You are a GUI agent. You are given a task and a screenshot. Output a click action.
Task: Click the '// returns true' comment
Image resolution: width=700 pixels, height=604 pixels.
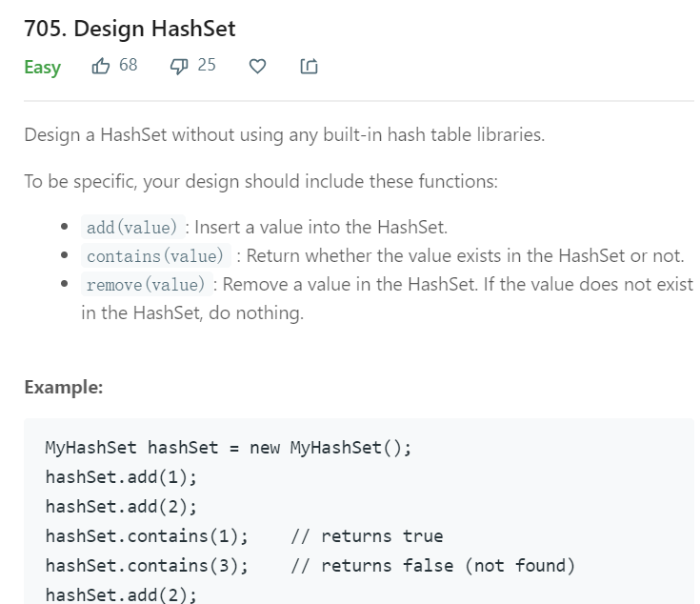[367, 536]
